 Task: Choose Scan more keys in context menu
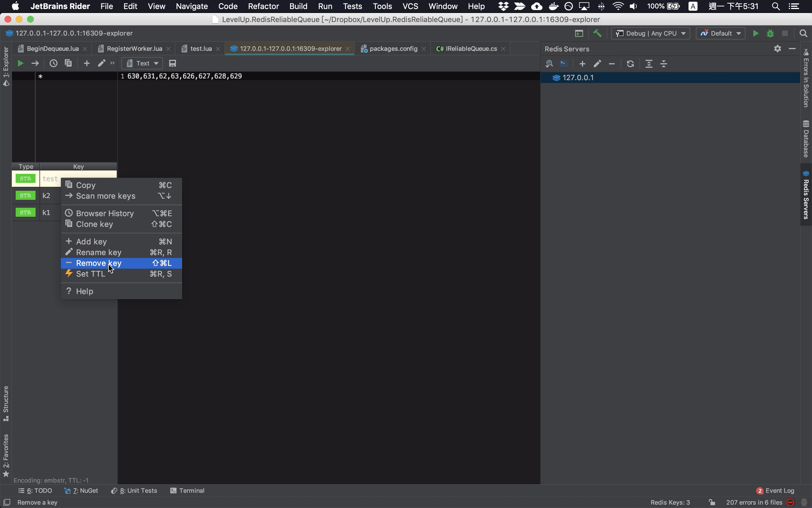[x=121, y=196]
